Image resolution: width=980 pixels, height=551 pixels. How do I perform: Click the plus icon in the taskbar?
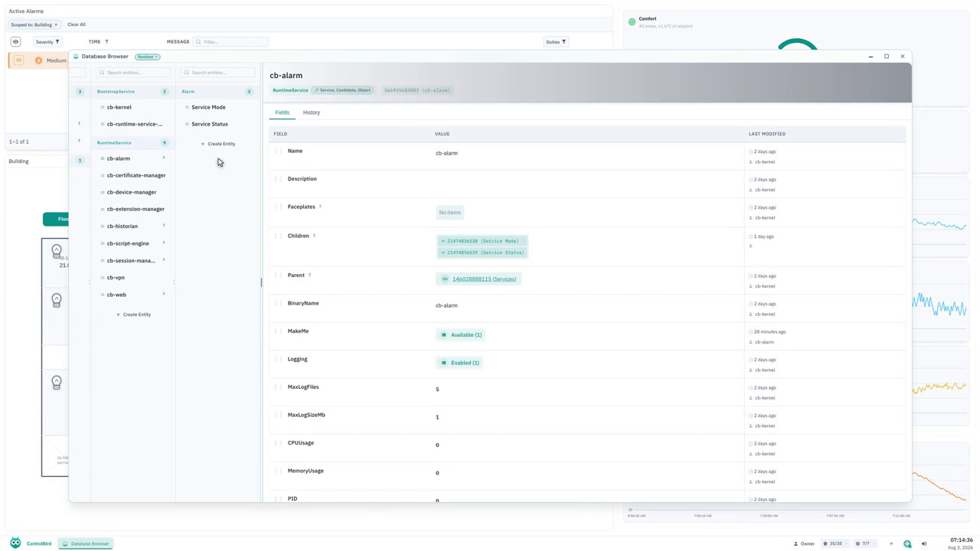click(891, 543)
